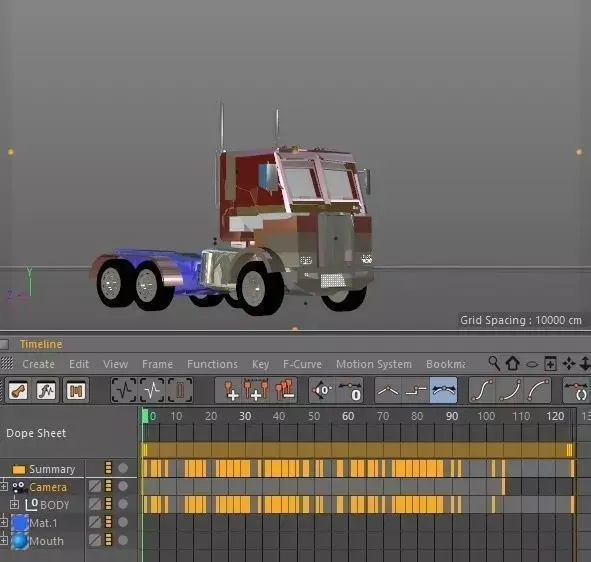Open the Key menu
591x562 pixels.
[x=260, y=364]
